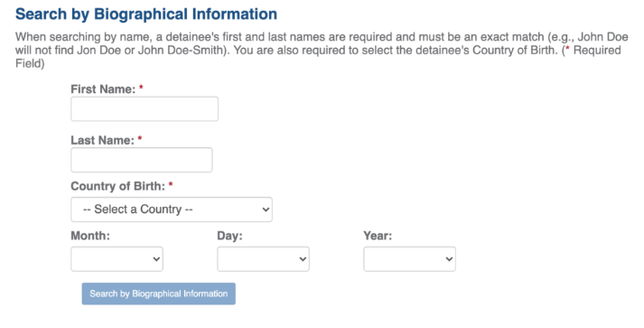Expand the Day dropdown list
644x328 pixels.
(263, 259)
